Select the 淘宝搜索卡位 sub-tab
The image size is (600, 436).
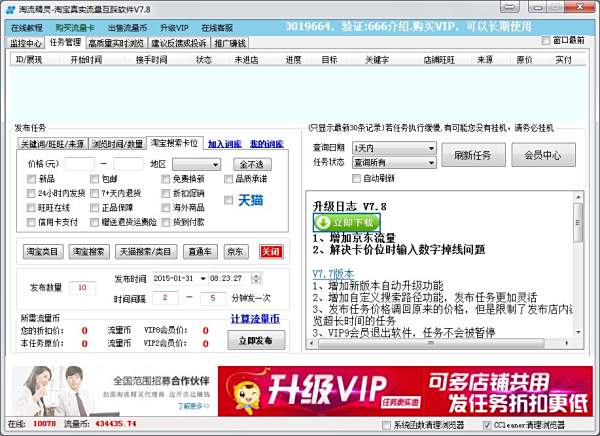click(174, 143)
